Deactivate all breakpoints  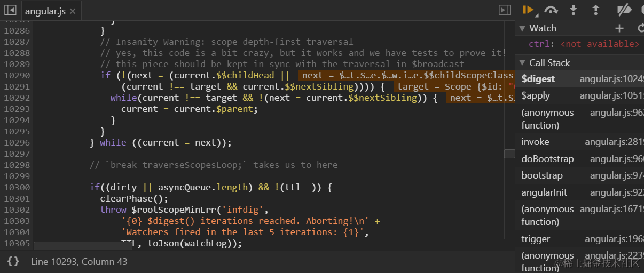pos(623,10)
